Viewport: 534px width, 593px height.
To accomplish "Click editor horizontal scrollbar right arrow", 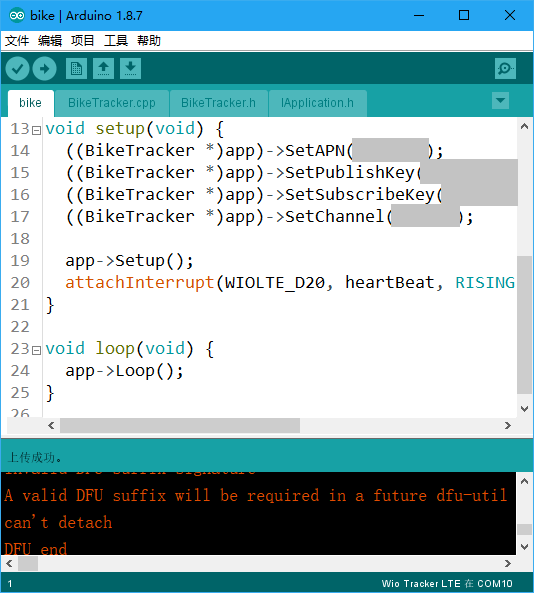I will pos(508,425).
